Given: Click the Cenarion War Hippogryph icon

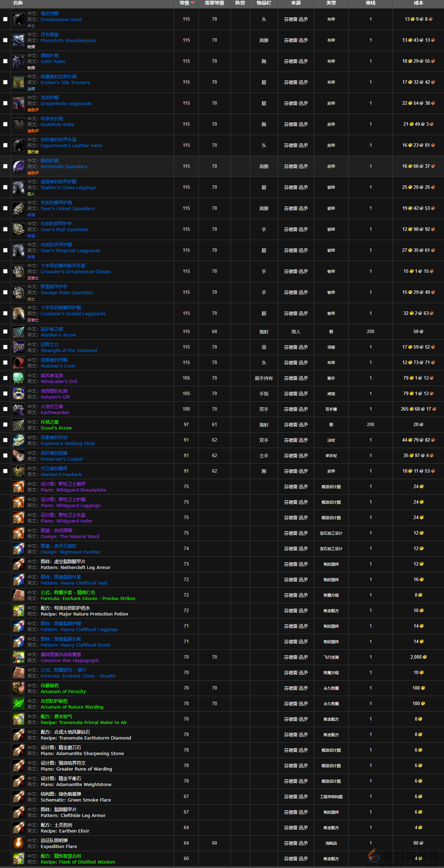Looking at the screenshot, I should (x=19, y=657).
